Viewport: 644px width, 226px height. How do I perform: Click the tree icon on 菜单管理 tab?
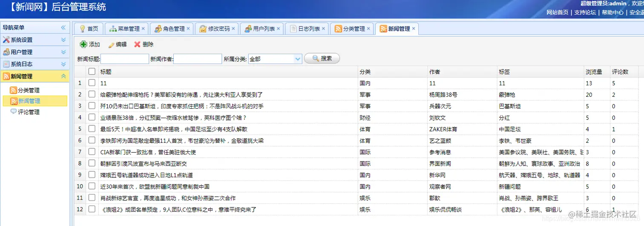tap(113, 29)
